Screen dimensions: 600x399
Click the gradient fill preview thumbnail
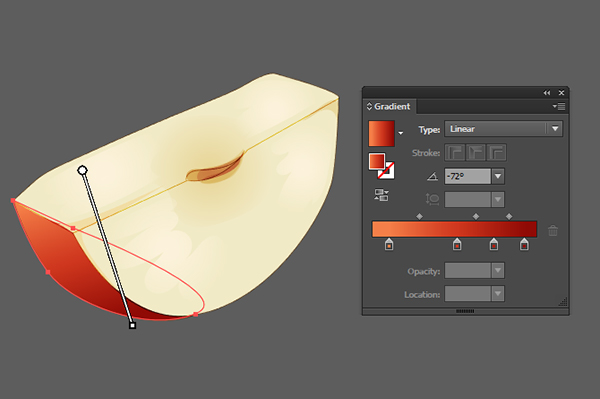click(x=381, y=134)
